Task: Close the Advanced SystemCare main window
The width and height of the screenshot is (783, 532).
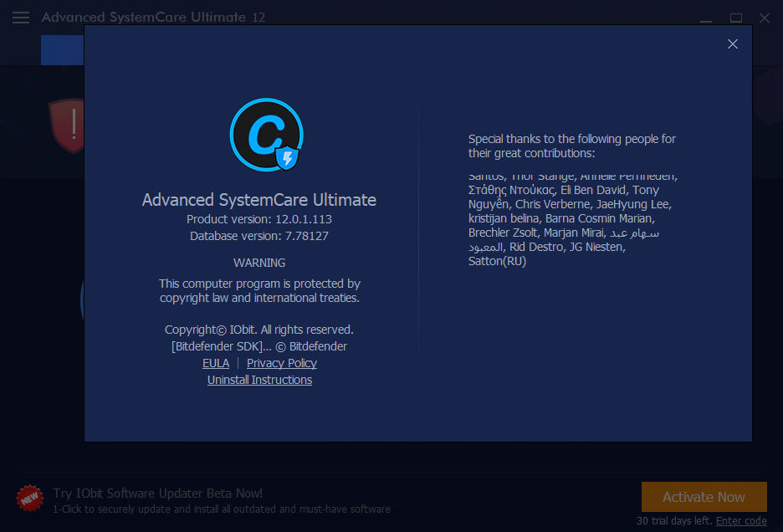Action: point(764,18)
